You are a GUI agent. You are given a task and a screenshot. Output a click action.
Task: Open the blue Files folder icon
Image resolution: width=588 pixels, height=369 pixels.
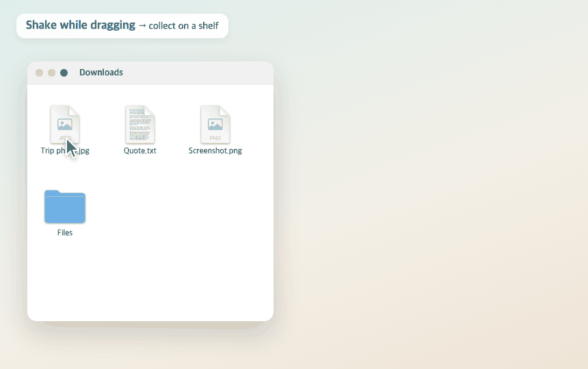tap(65, 207)
